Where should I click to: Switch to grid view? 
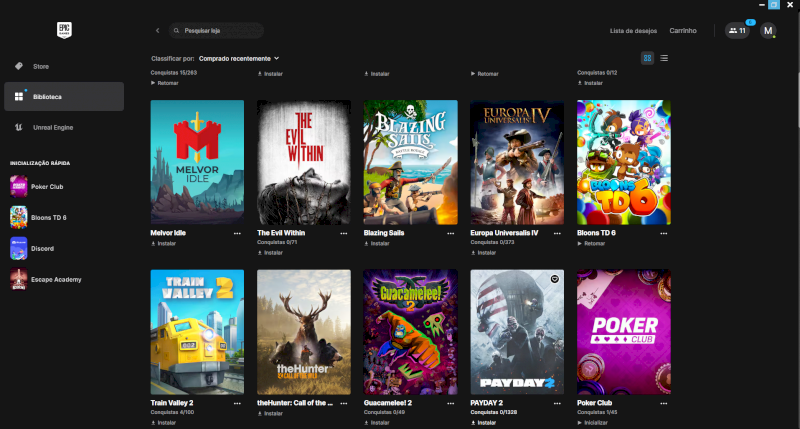(647, 58)
